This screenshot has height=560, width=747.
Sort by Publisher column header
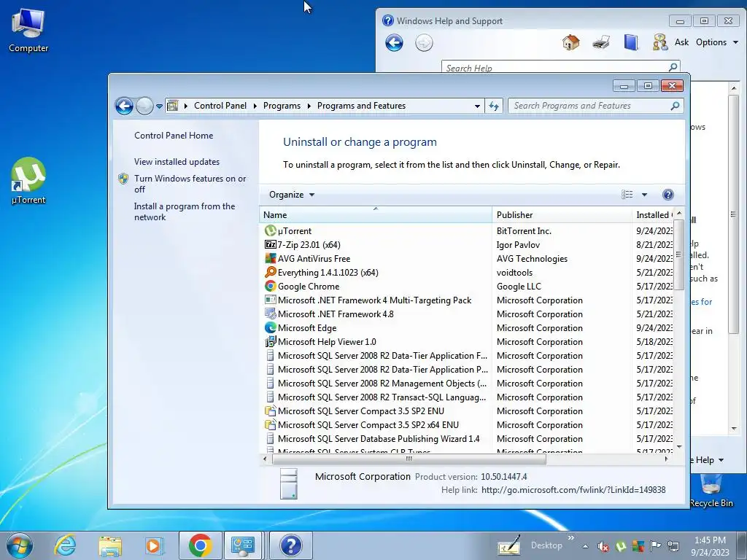coord(562,215)
